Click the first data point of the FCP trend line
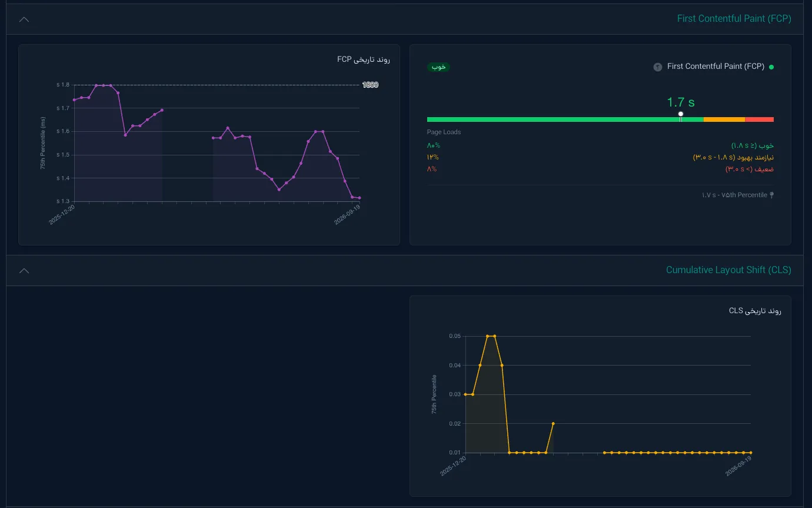Screen dimensions: 812x508 click(x=74, y=100)
